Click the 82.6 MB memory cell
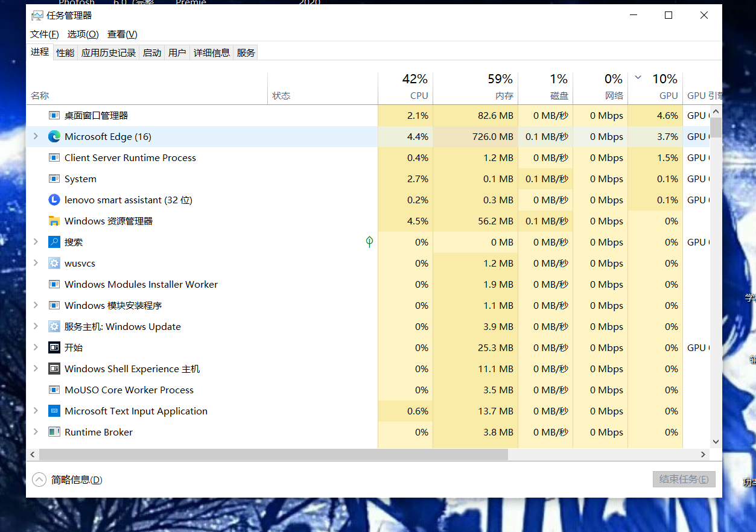Image resolution: width=756 pixels, height=532 pixels. coord(475,115)
